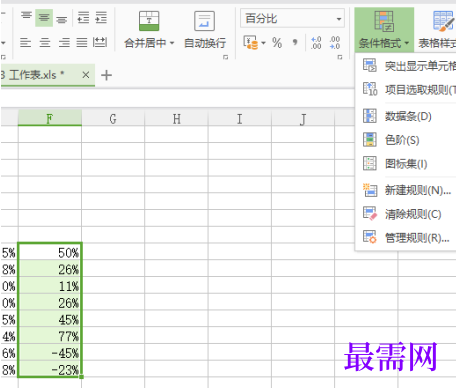Open number format dialog launcher
The height and width of the screenshot is (388, 456).
[340, 57]
